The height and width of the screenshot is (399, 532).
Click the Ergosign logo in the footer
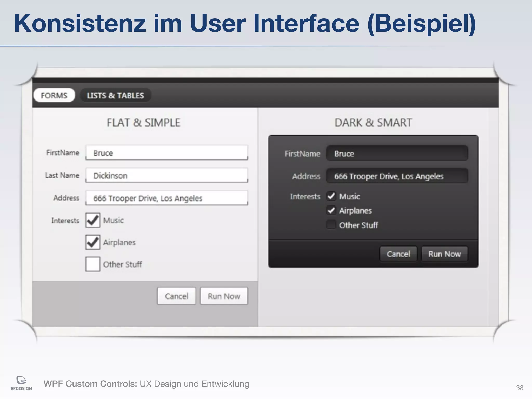tap(21, 383)
